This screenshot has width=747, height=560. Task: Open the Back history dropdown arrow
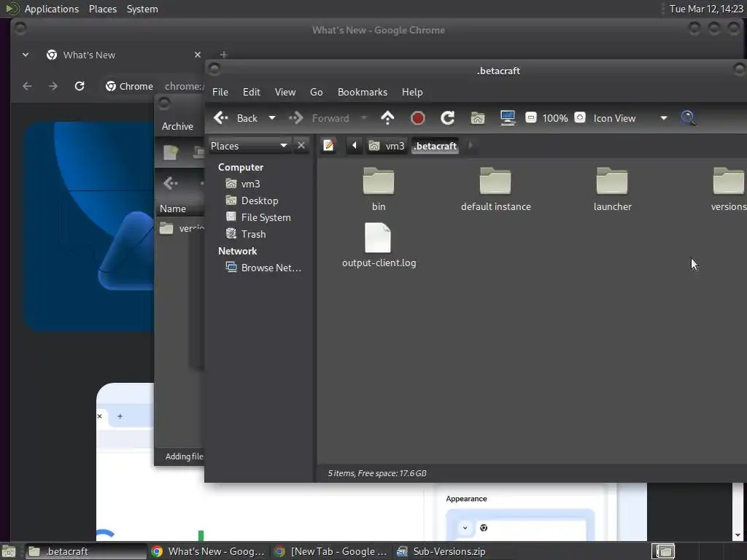coord(272,118)
